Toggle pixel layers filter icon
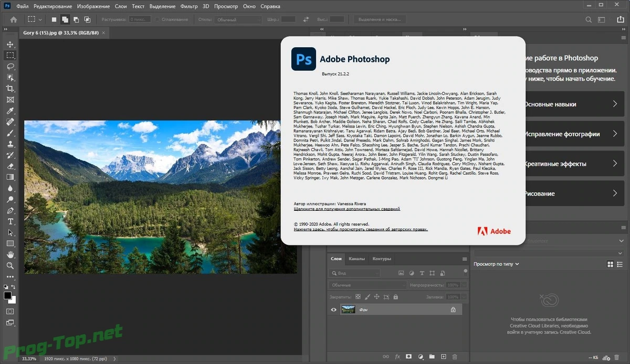 [401, 273]
